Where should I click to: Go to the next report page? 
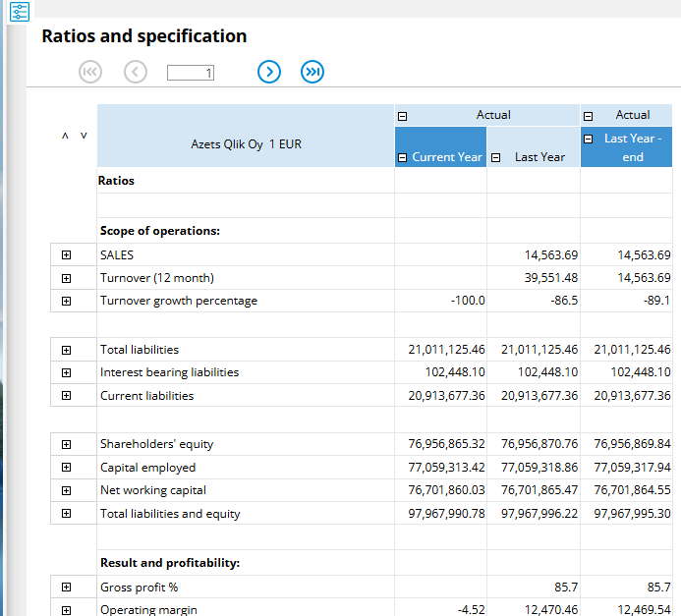269,72
